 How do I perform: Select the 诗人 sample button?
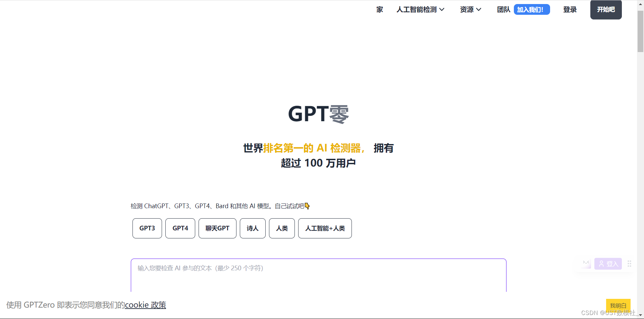pyautogui.click(x=253, y=228)
